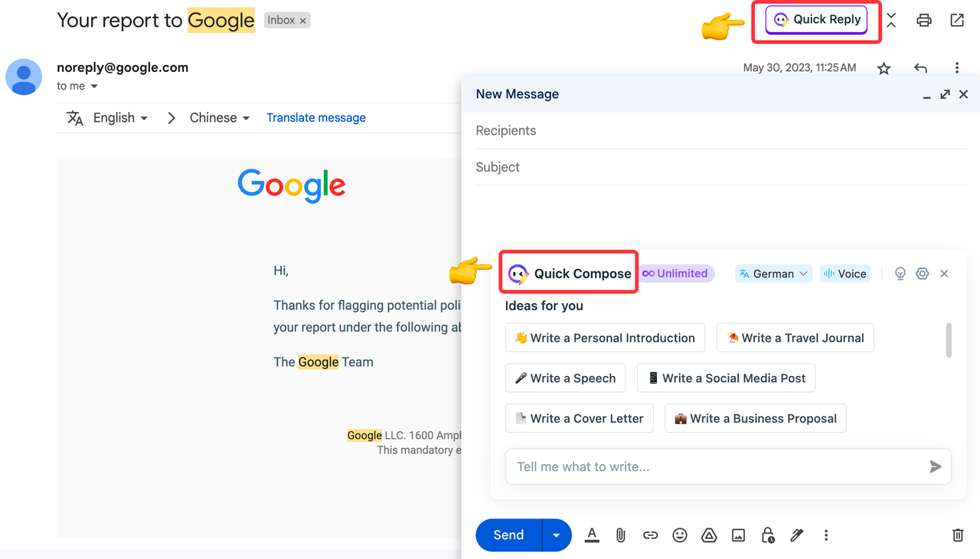Open email in new window icon
Image resolution: width=980 pixels, height=559 pixels.
pos(957,21)
